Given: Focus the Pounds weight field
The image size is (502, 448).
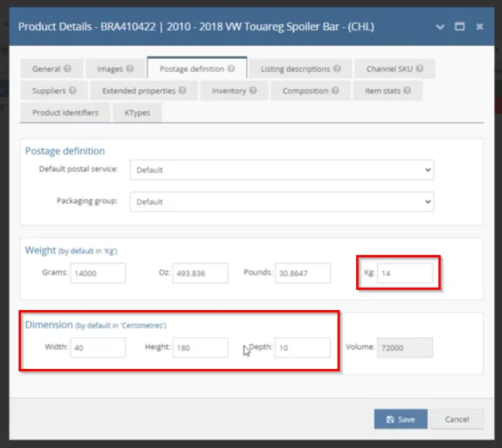Looking at the screenshot, I should click(303, 273).
